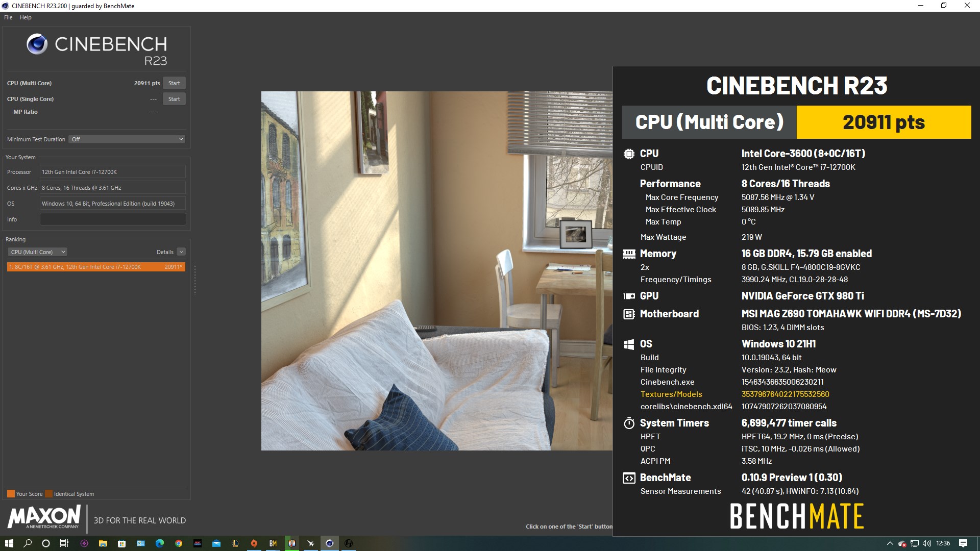Open the Action Center notifications

(x=963, y=543)
